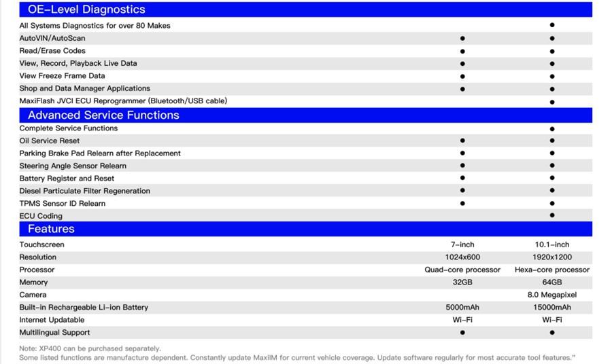Click the 32GB memory value
Image resolution: width=612 pixels, height=364 pixels.
[462, 282]
